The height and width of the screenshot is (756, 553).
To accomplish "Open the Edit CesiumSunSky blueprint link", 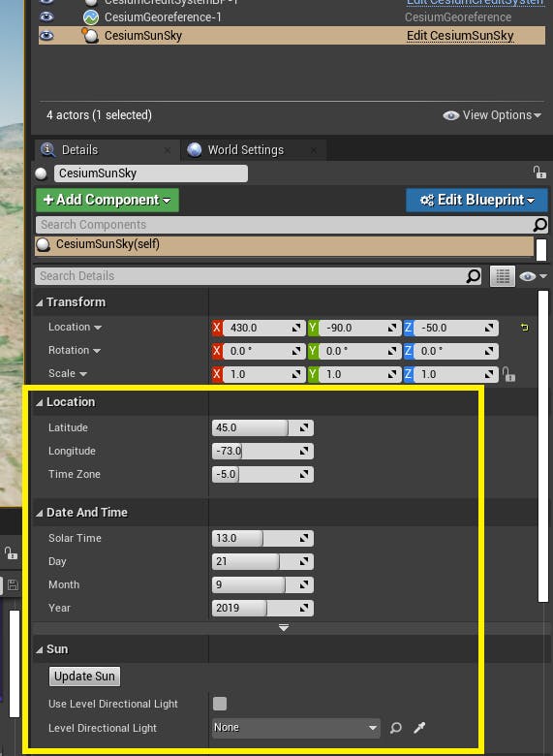I will click(x=460, y=36).
